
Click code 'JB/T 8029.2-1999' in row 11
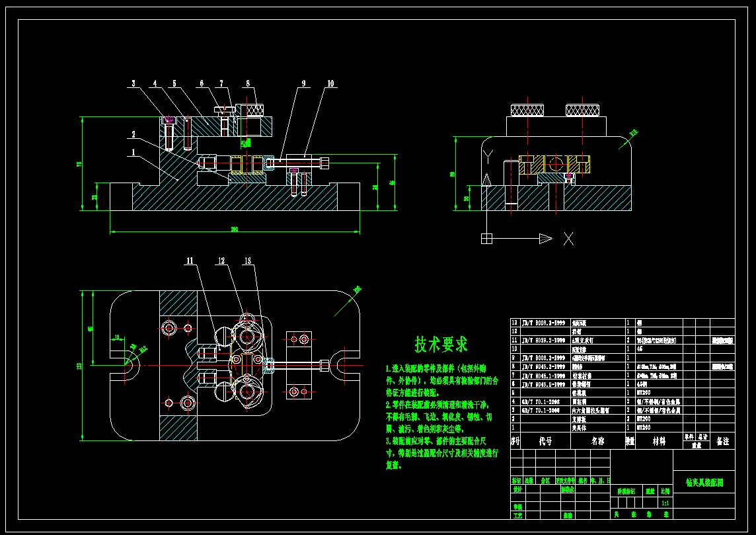[x=544, y=341]
